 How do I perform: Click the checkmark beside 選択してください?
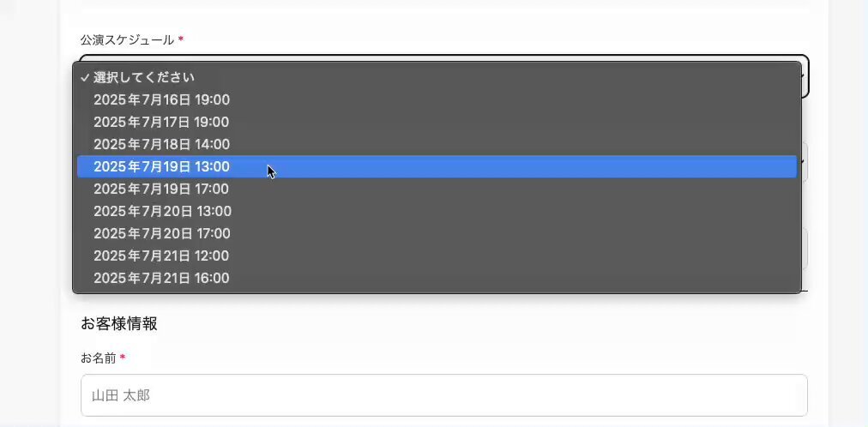84,78
